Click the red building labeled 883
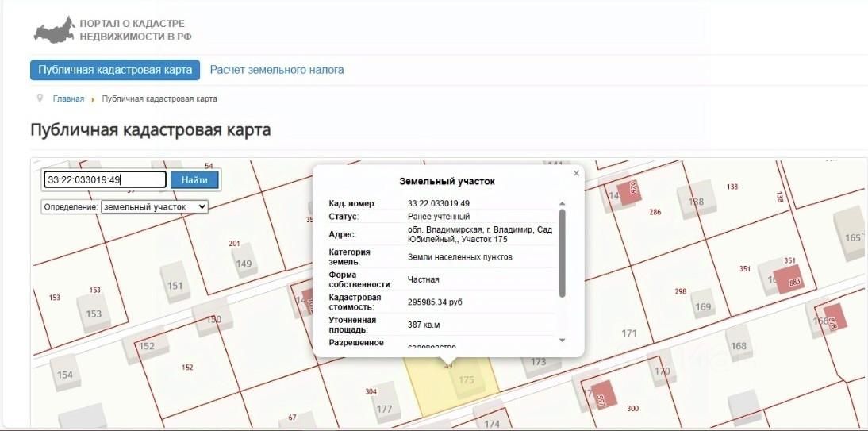868x431 pixels. click(789, 280)
